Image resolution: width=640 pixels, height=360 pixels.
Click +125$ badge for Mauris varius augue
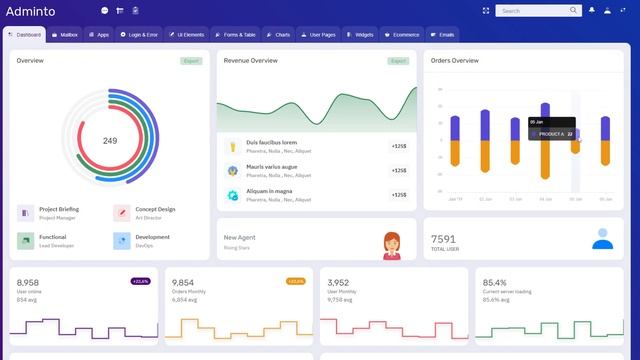(x=399, y=171)
